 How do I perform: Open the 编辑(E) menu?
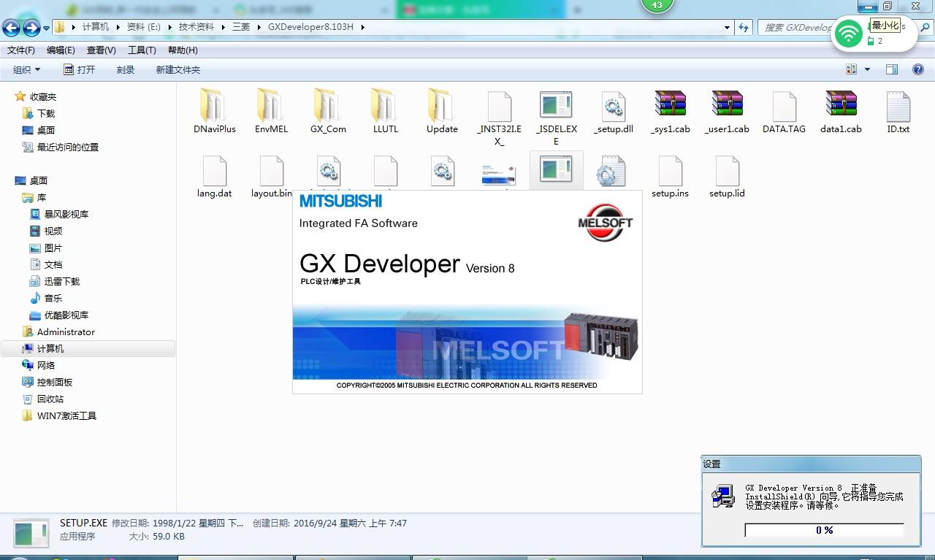(61, 50)
